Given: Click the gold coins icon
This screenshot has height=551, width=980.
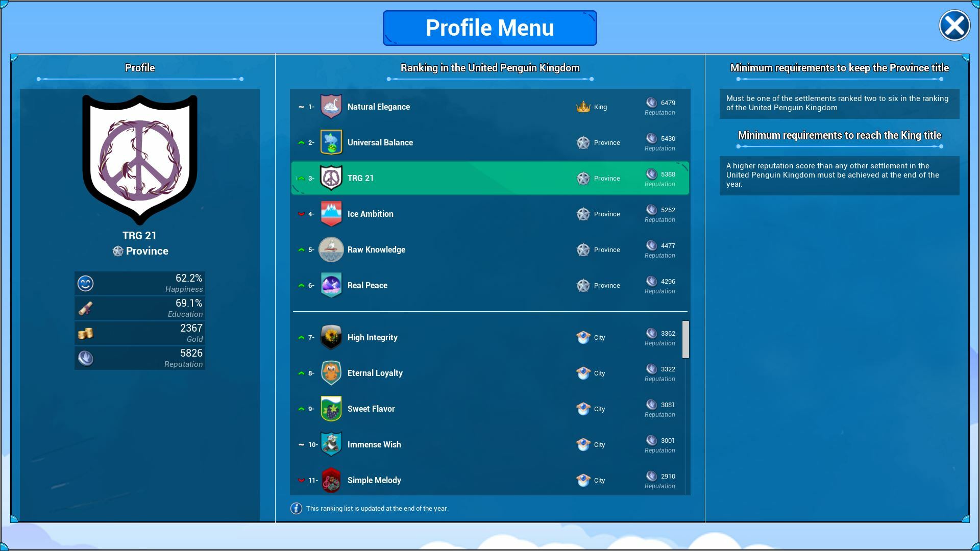Looking at the screenshot, I should click(86, 333).
